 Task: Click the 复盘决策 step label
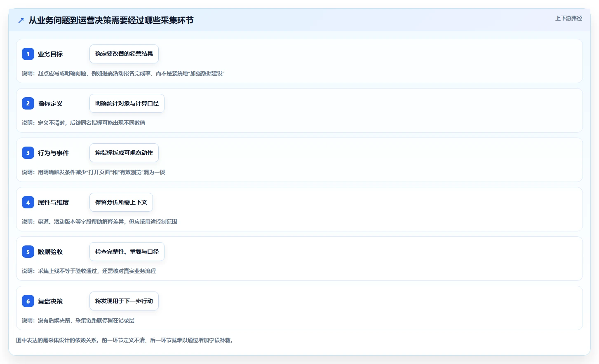coord(50,301)
